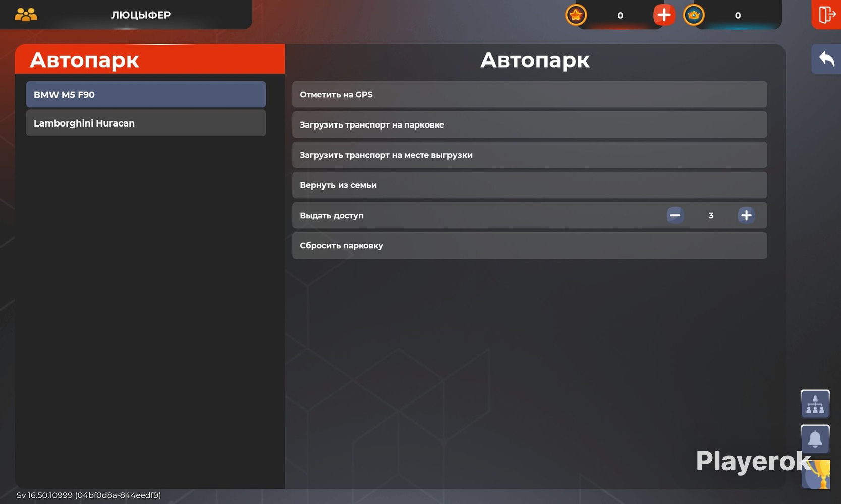Click the Выдать доступ row label
The width and height of the screenshot is (841, 504).
331,215
